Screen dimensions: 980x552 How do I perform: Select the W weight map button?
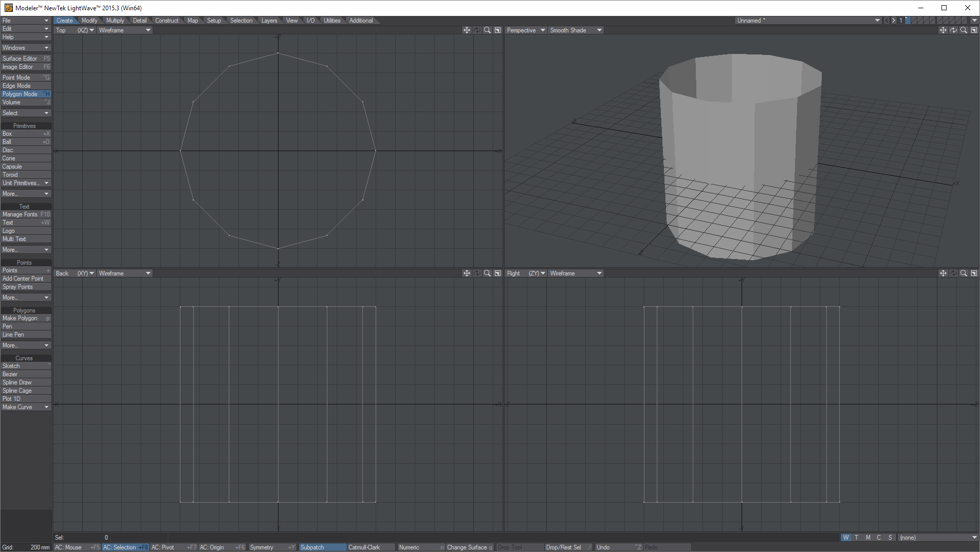pos(846,538)
